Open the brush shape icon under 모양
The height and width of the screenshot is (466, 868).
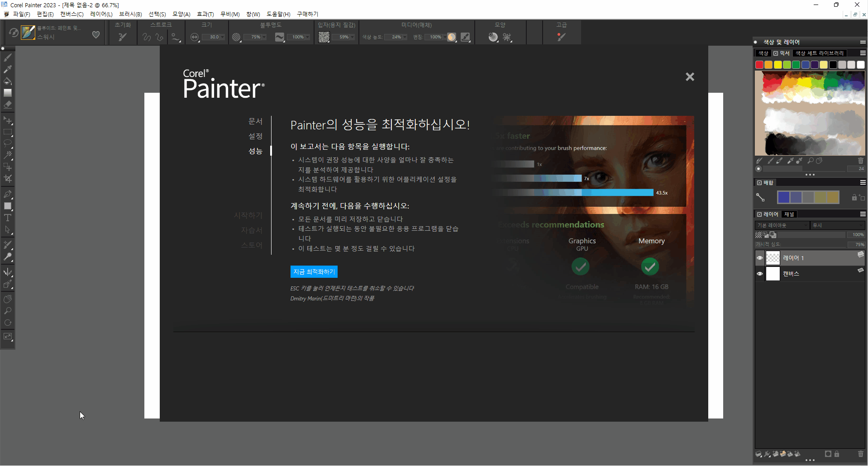[x=493, y=37]
